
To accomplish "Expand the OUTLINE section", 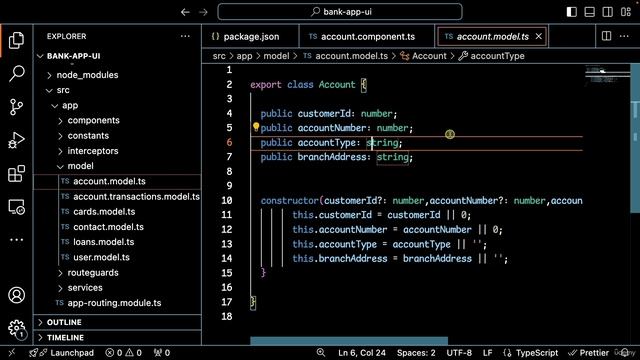I will click(64, 322).
